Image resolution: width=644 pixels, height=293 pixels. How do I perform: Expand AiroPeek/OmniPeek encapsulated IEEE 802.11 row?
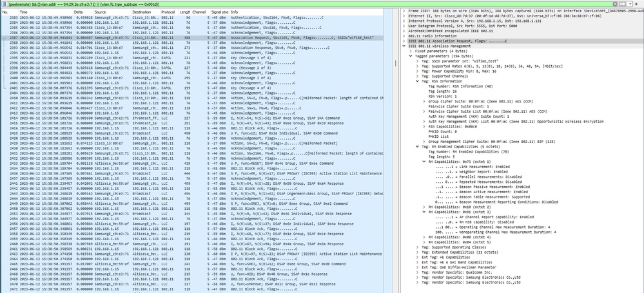405,30
